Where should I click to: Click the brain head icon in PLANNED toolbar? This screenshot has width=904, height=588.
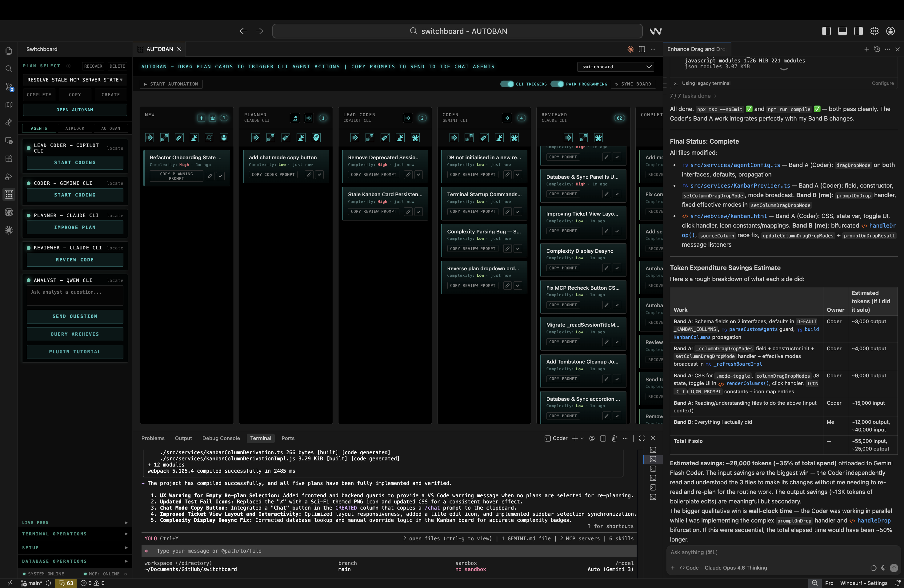click(316, 138)
